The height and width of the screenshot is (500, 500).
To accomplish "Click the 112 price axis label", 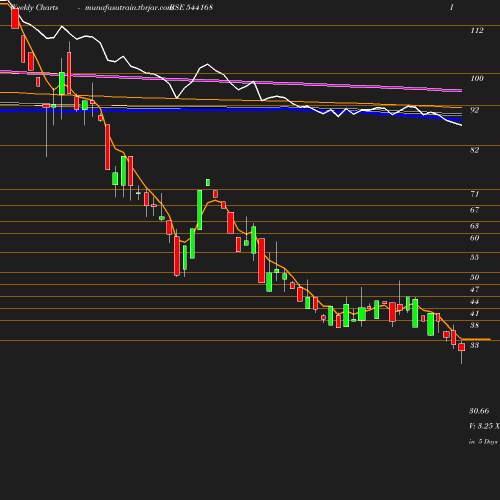I will click(477, 31).
